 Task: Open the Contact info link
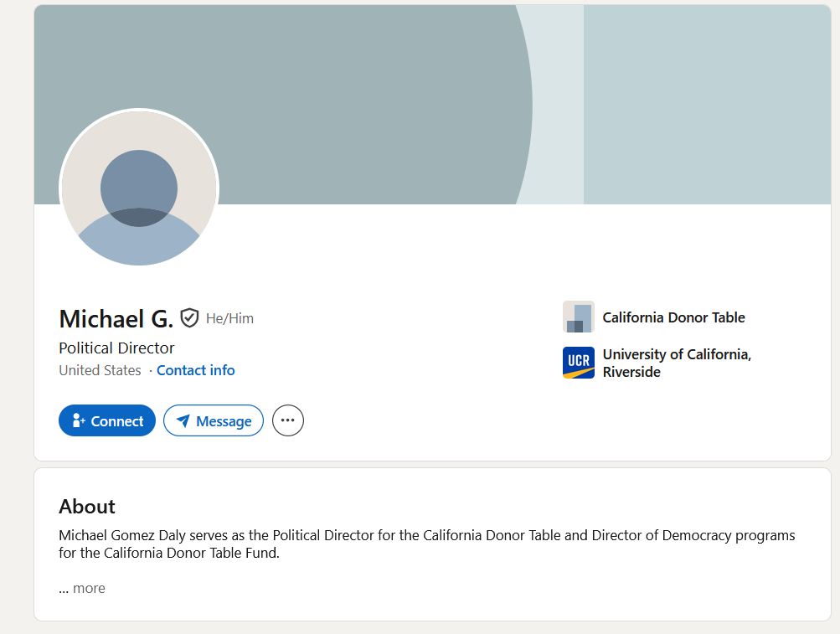[x=195, y=370]
